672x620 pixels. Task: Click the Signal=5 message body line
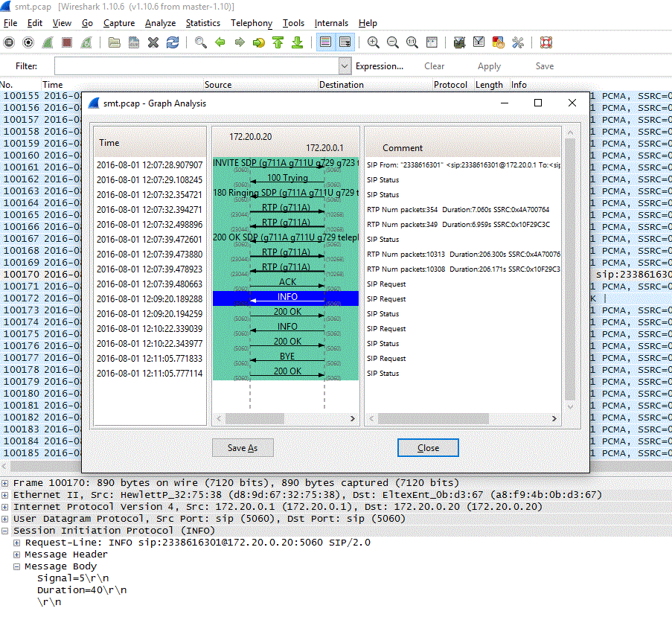[73, 578]
